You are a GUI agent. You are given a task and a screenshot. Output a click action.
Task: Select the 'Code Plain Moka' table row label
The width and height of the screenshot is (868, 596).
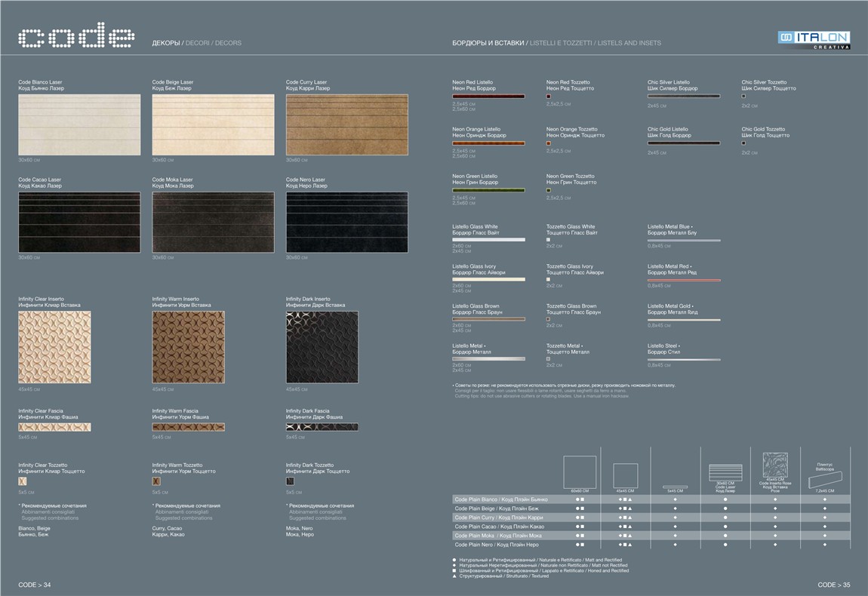coord(497,536)
